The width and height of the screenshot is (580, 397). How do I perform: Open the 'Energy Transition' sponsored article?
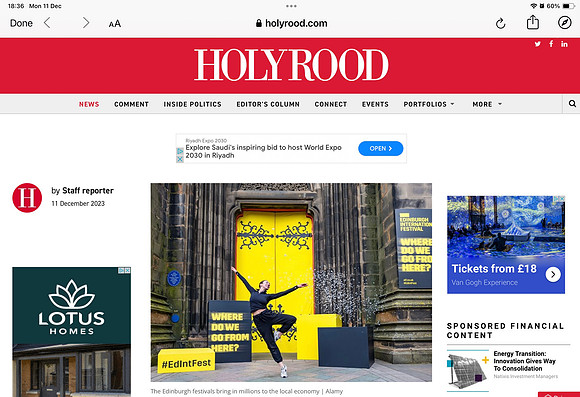(525, 361)
